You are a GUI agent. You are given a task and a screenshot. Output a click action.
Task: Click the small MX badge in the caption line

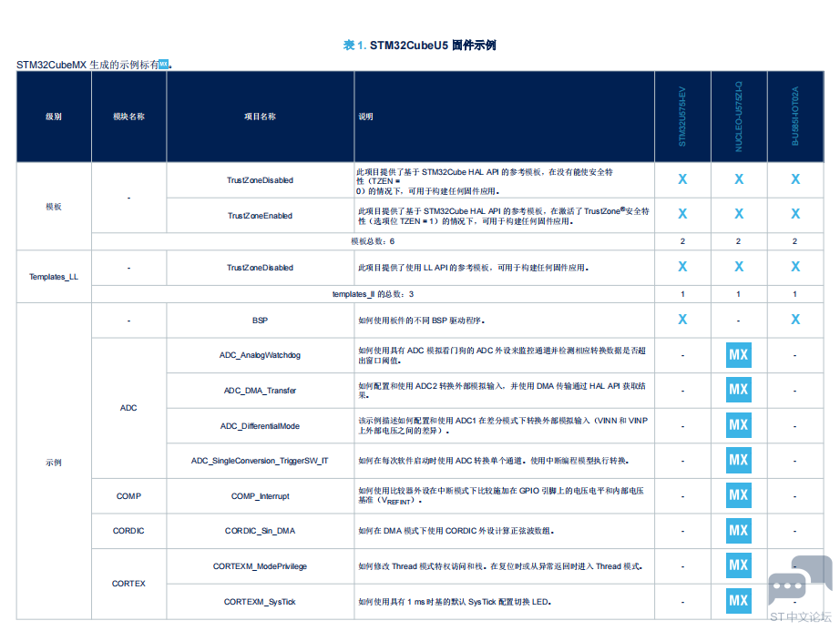164,65
